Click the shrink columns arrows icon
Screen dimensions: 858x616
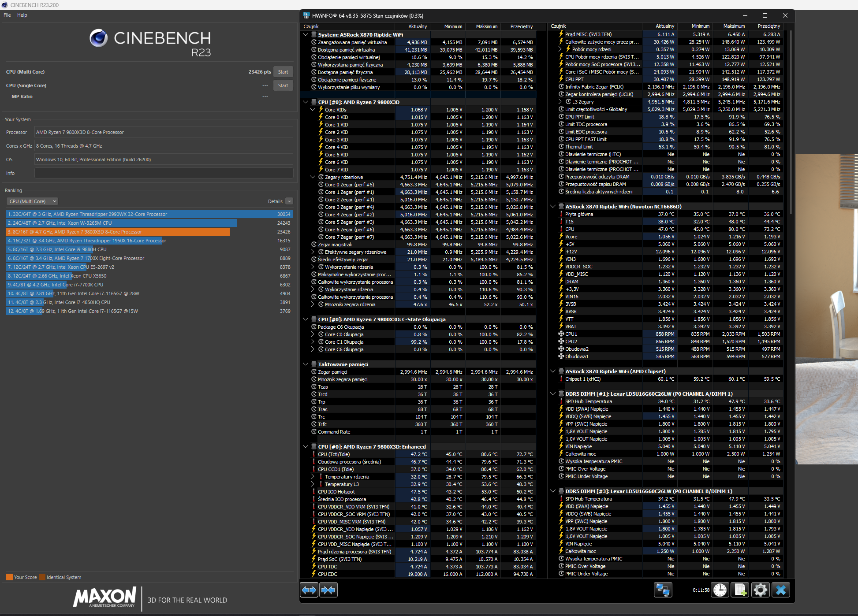328,590
